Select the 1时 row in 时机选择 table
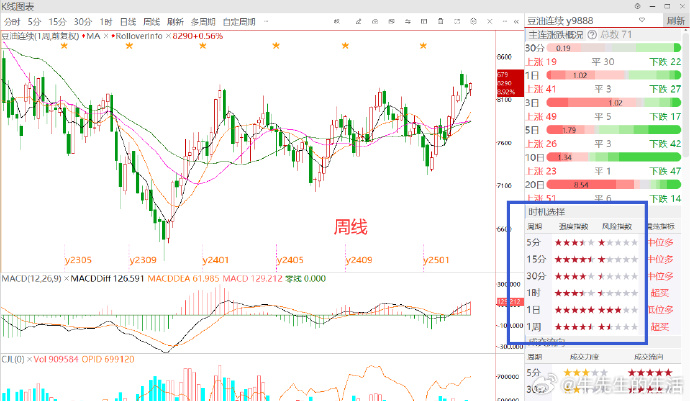 [601, 293]
